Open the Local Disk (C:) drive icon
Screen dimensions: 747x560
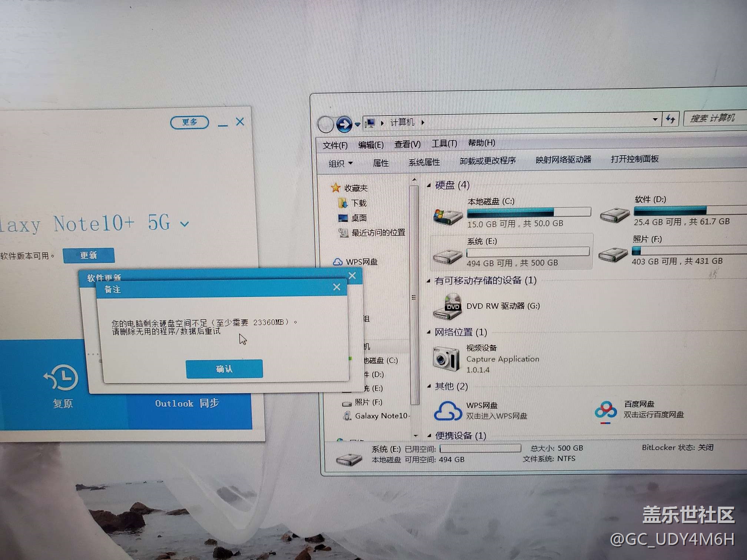point(448,216)
